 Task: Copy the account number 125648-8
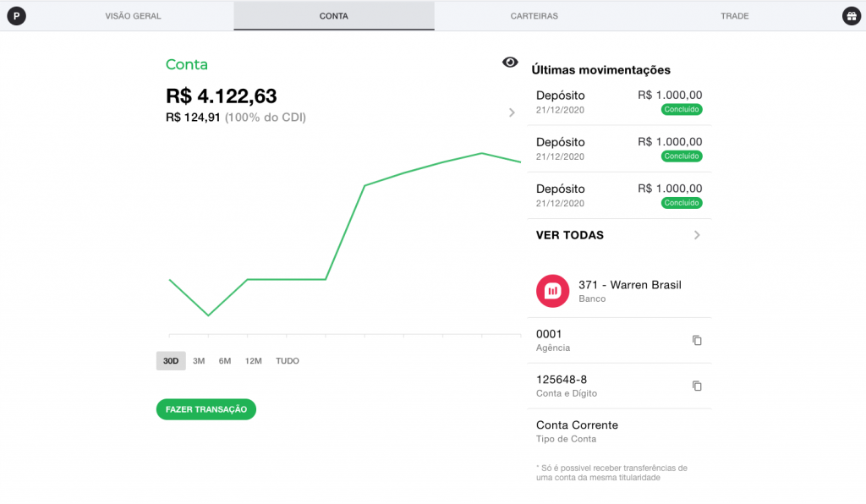(697, 386)
